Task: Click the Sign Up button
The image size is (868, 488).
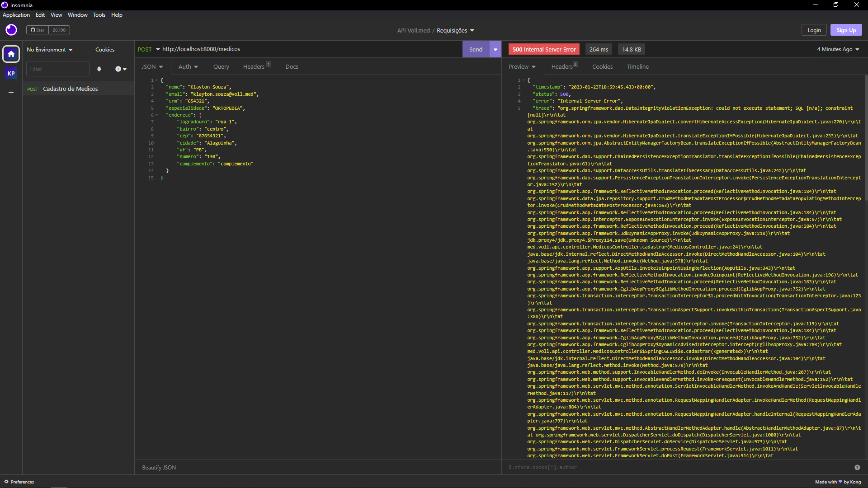Action: pos(846,30)
